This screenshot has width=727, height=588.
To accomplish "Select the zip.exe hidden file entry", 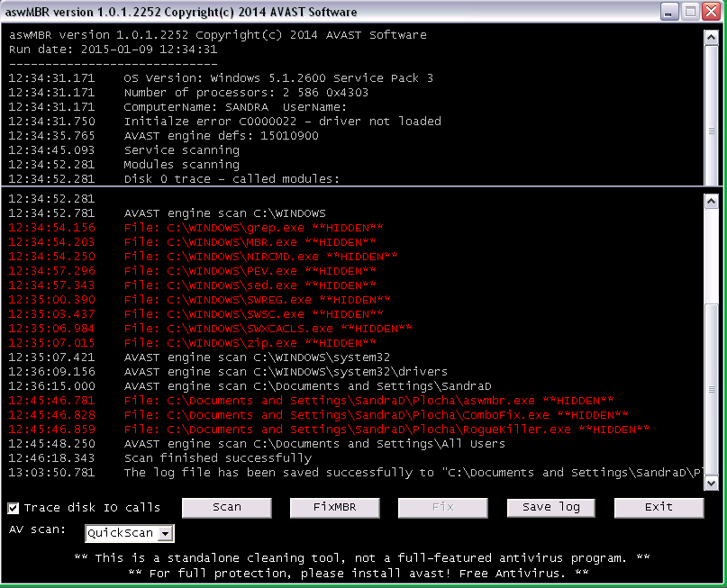I will click(192, 343).
